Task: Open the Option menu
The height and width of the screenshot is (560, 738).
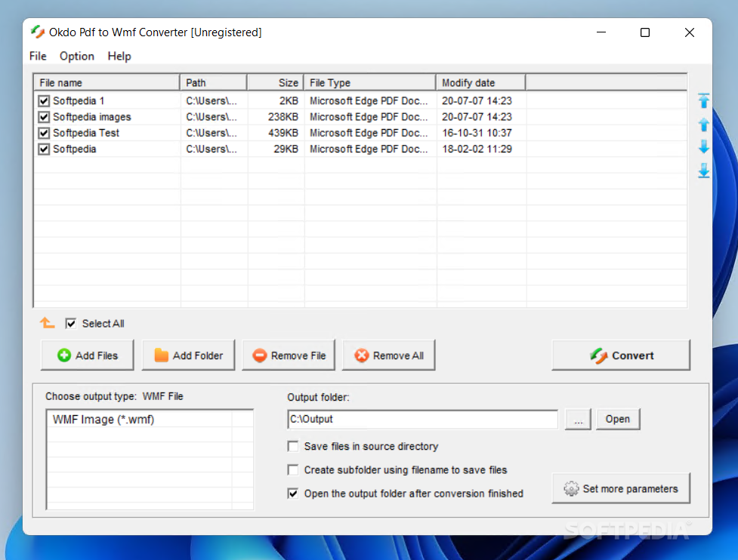Action: [x=77, y=56]
